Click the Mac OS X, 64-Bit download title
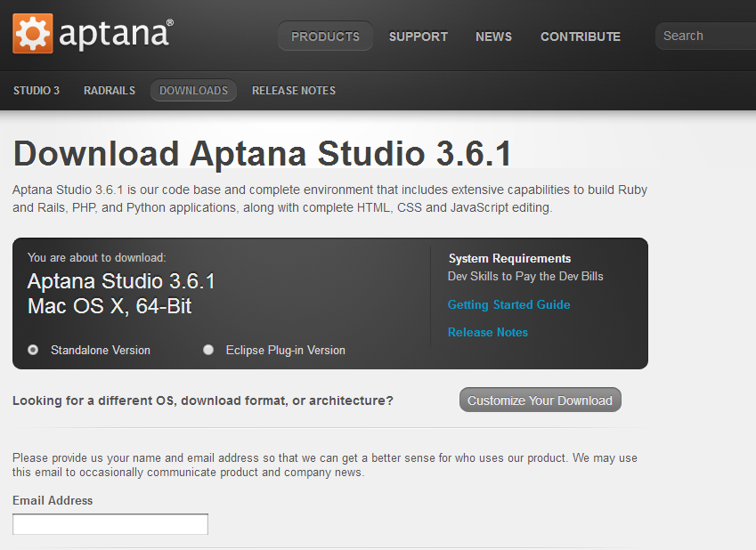Image resolution: width=756 pixels, height=550 pixels. (x=110, y=307)
